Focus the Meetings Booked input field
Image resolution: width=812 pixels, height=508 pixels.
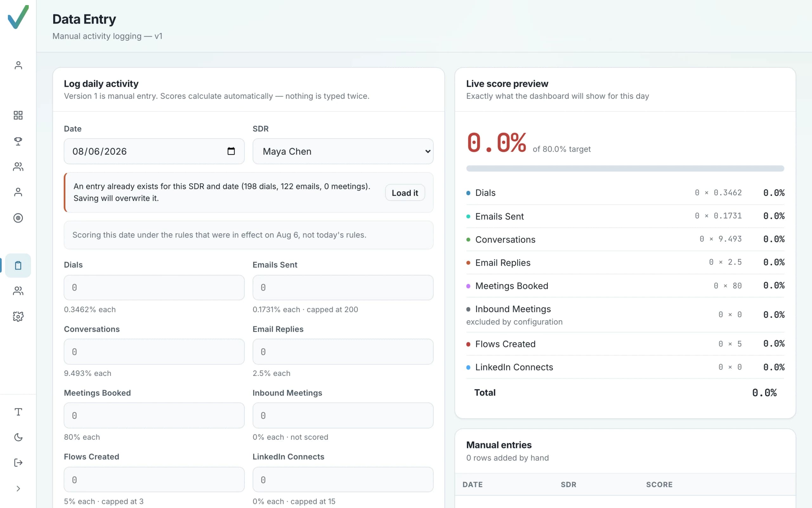click(154, 416)
